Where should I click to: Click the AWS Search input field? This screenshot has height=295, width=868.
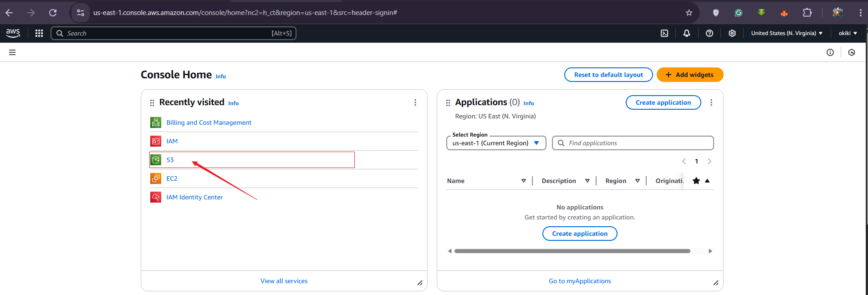(x=174, y=33)
